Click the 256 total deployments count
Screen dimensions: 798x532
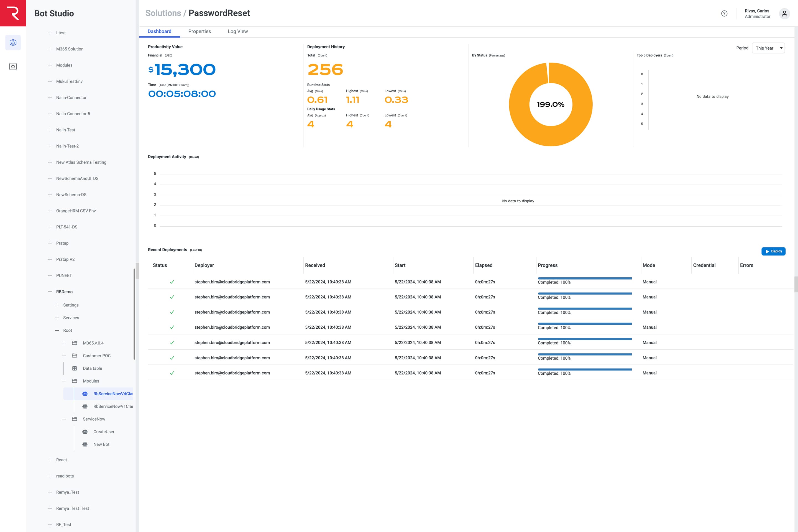[x=325, y=70]
